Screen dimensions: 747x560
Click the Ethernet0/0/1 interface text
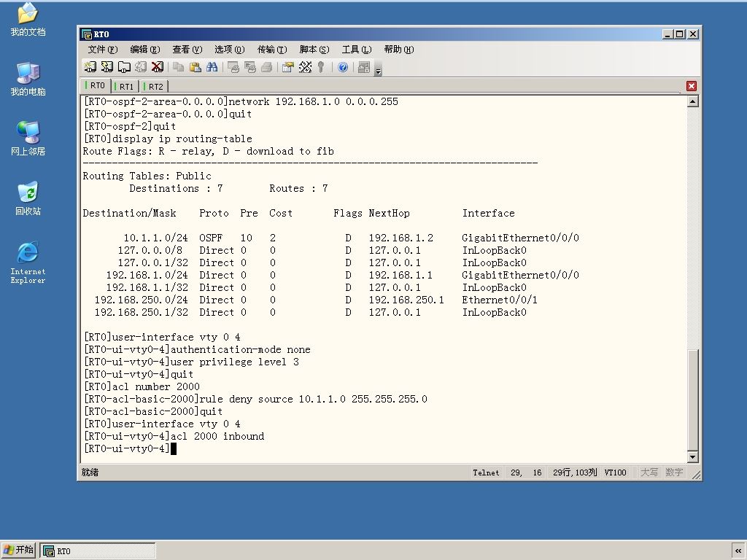coord(499,300)
